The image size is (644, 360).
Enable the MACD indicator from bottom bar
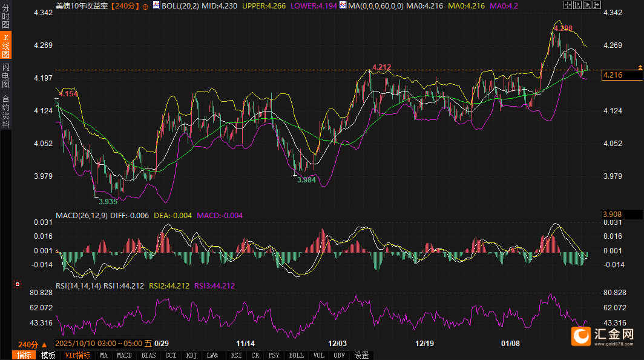pyautogui.click(x=124, y=355)
